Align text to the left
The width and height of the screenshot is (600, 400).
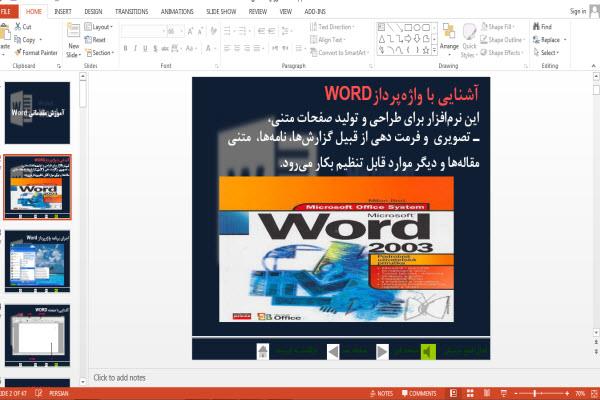(x=227, y=49)
